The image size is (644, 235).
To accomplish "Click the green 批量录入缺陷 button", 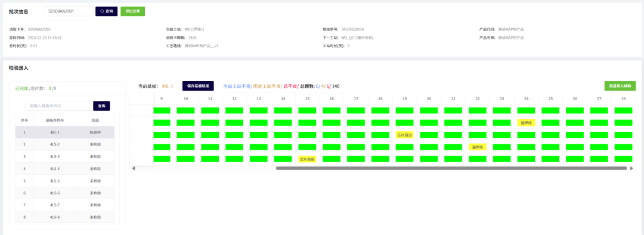I will coord(620,86).
